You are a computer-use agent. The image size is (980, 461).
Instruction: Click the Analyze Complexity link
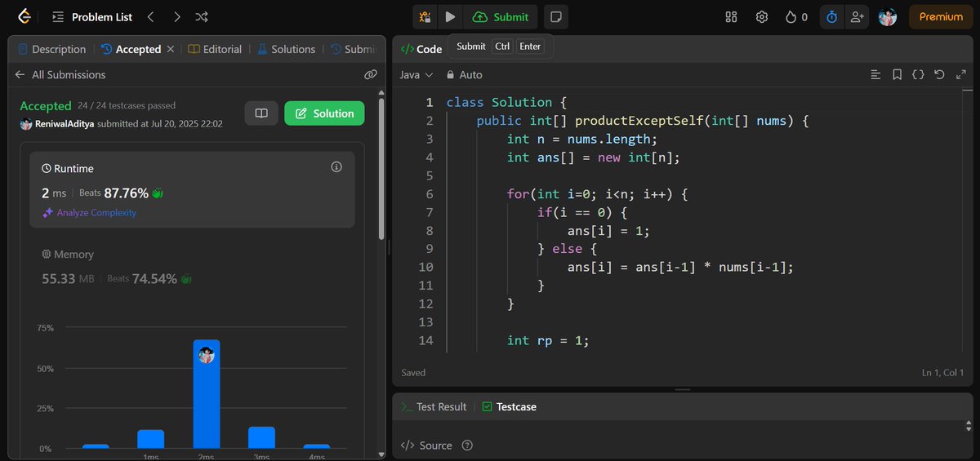[x=90, y=212]
